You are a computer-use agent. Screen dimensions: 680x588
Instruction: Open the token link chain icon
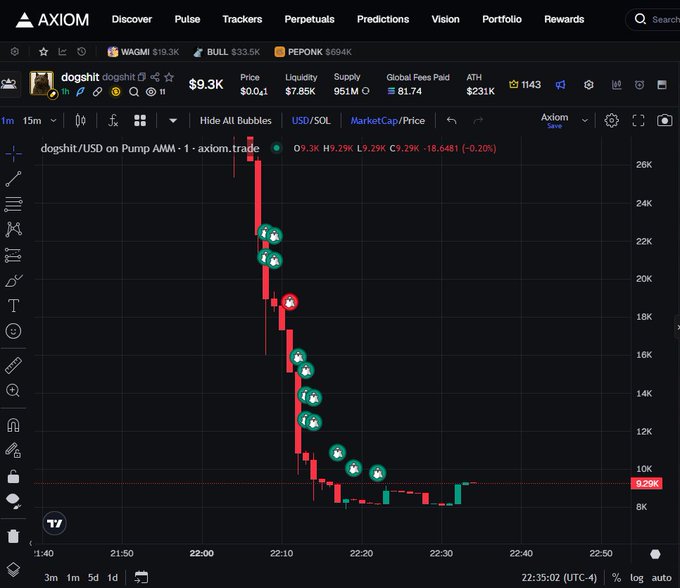click(98, 91)
